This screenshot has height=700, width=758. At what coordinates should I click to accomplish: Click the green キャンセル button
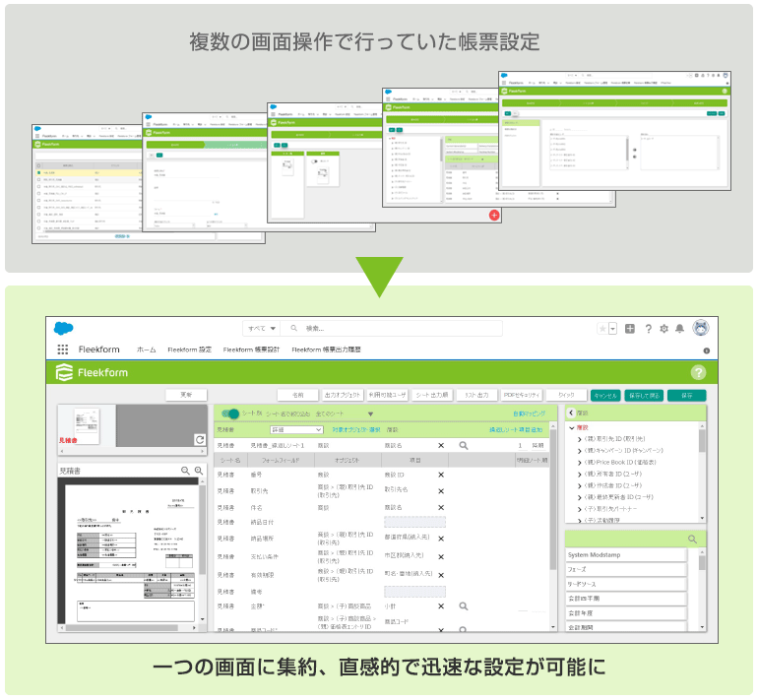[605, 396]
